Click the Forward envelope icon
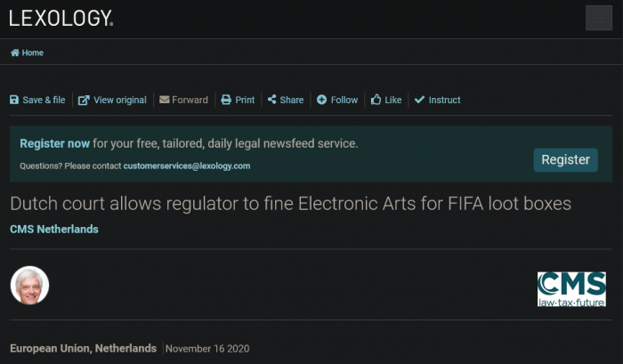Screen dimensions: 623x364 coord(165,100)
